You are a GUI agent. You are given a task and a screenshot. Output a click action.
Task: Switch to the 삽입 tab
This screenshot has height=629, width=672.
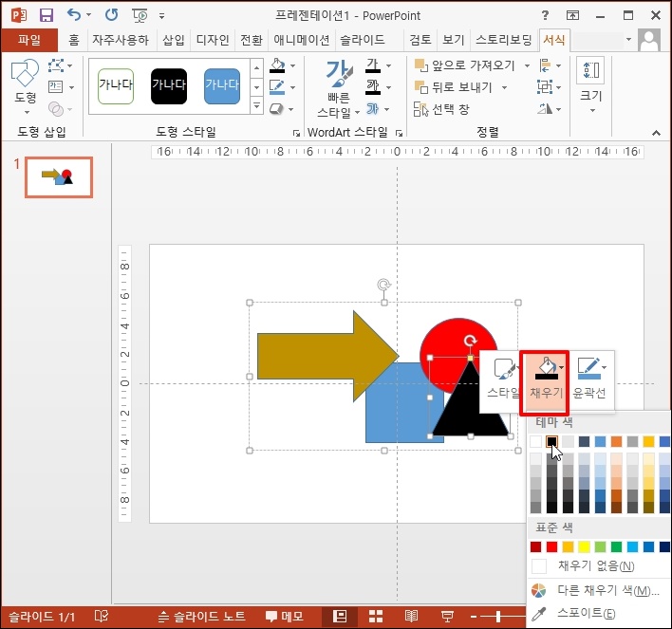coord(173,40)
